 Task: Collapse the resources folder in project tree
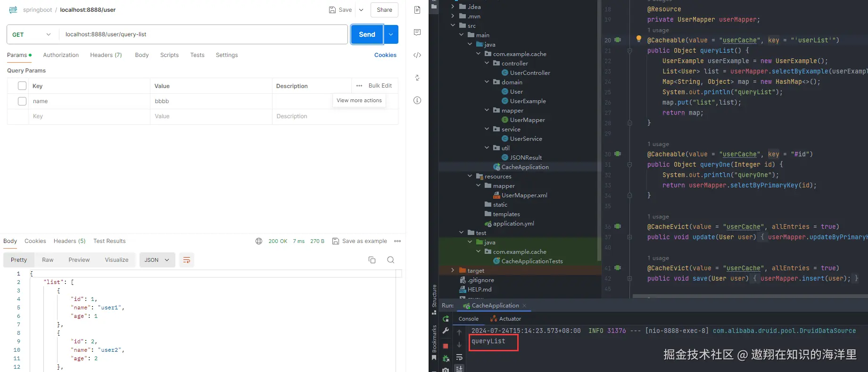(470, 176)
